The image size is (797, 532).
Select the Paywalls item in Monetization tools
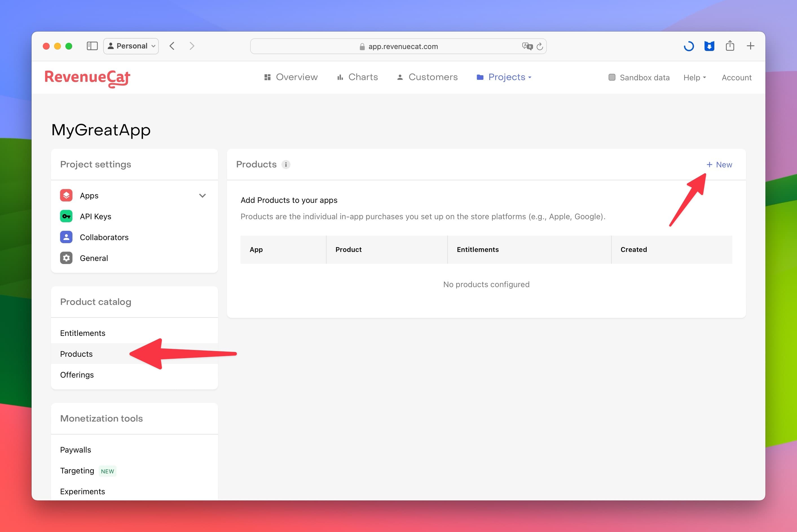(76, 449)
